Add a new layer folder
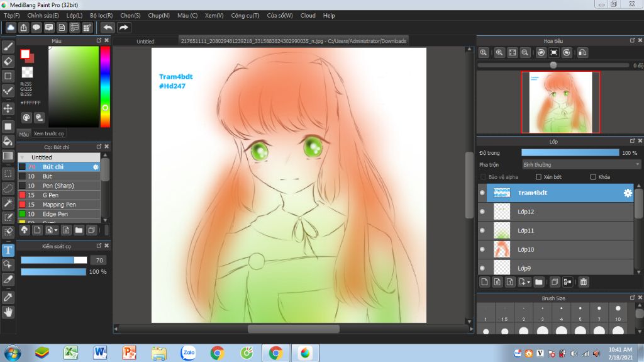 (x=538, y=282)
